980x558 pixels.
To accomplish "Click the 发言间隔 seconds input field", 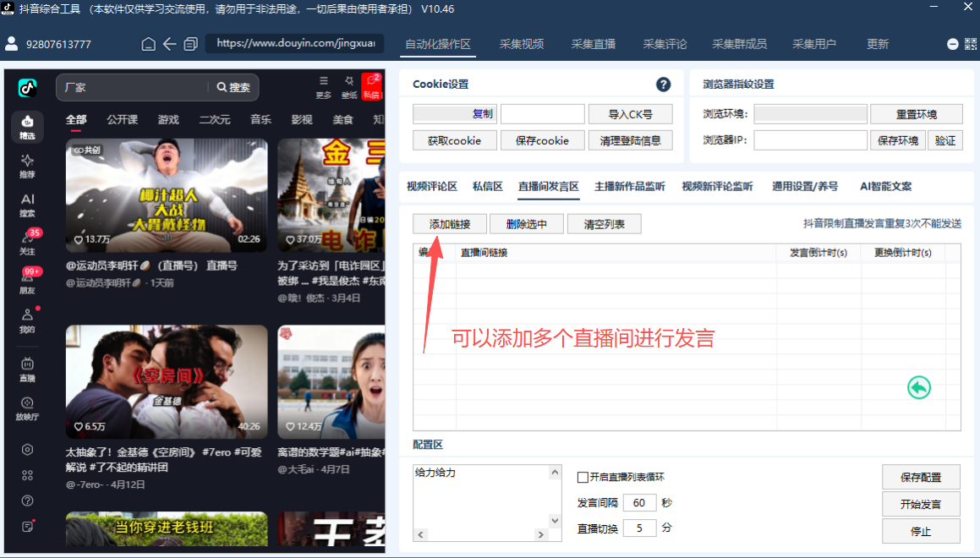I will 639,503.
